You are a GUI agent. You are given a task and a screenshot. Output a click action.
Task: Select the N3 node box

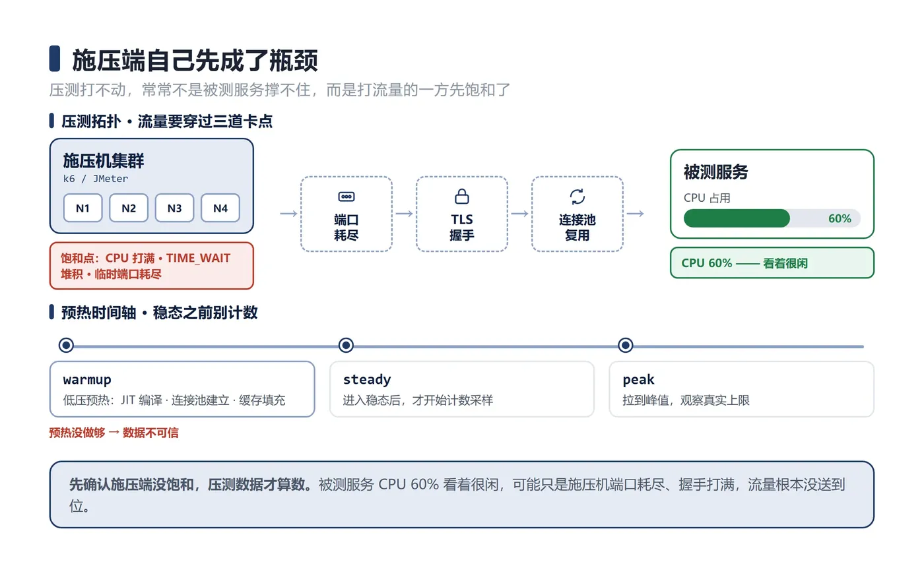tap(174, 208)
